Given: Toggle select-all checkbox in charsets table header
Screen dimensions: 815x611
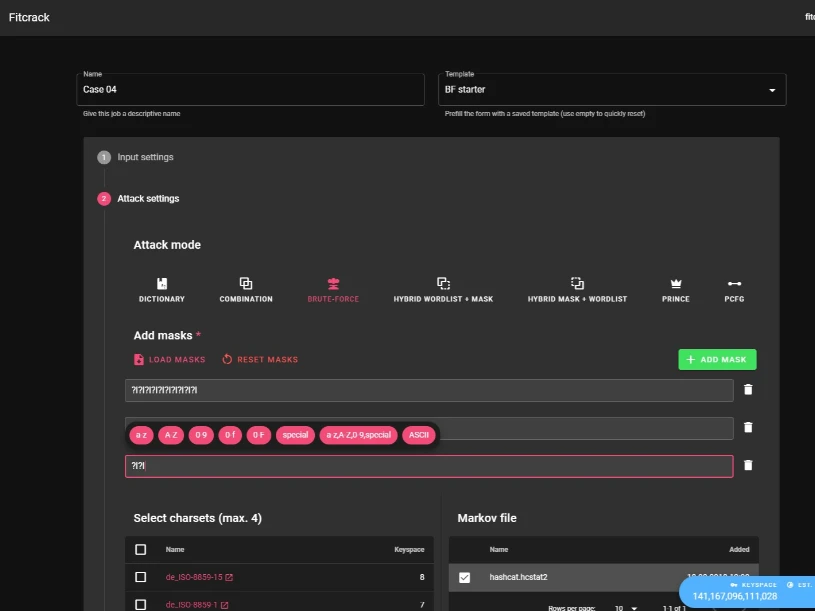Looking at the screenshot, I should [140, 549].
